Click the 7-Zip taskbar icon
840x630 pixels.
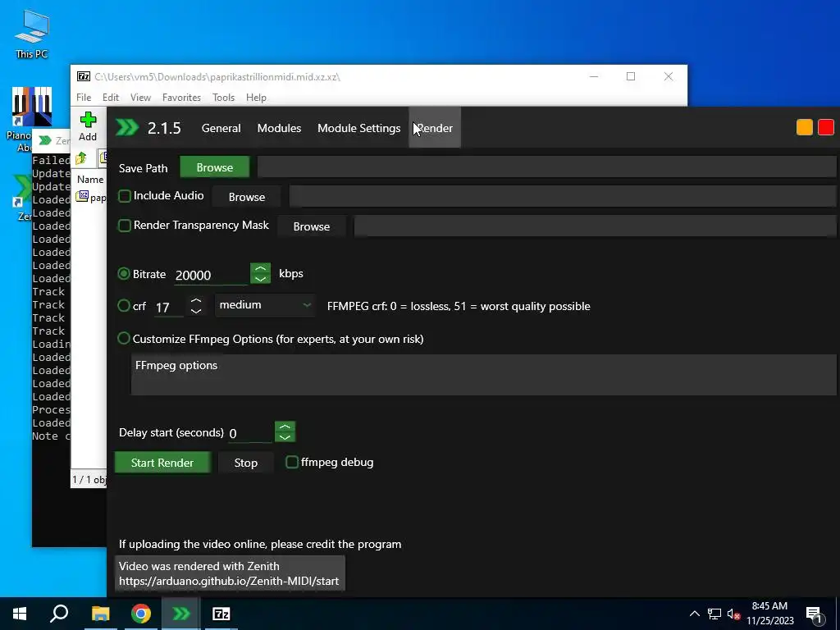[221, 614]
